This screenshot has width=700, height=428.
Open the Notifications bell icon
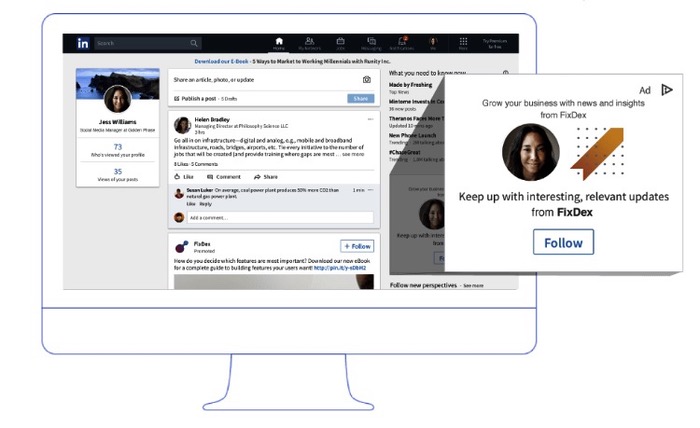[x=402, y=41]
